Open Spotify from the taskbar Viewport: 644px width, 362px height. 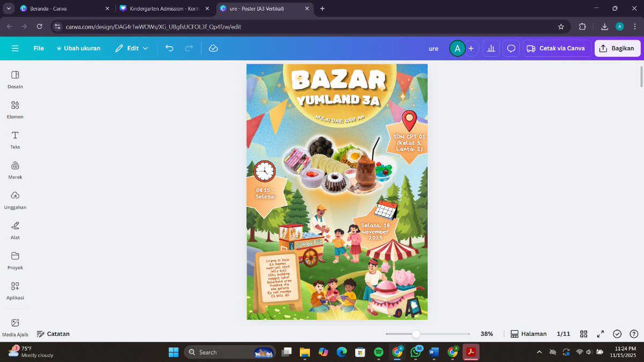pyautogui.click(x=378, y=352)
